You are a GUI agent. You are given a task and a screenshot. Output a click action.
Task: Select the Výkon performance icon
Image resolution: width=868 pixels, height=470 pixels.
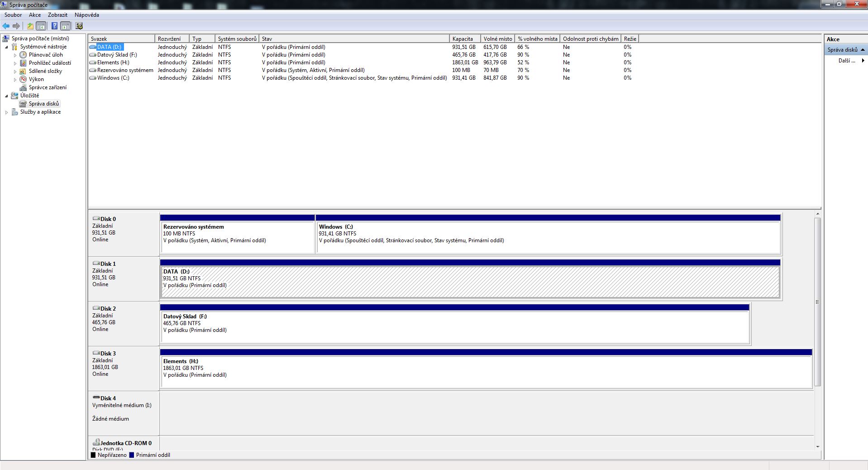click(x=23, y=79)
